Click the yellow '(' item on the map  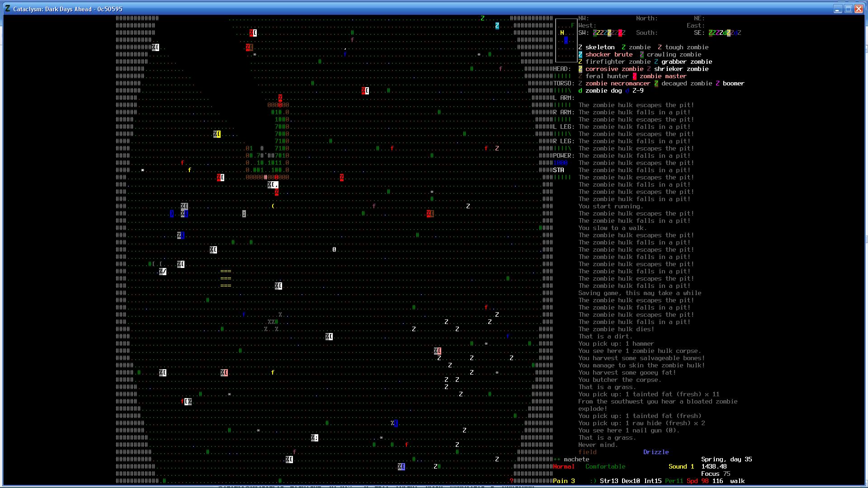click(273, 206)
